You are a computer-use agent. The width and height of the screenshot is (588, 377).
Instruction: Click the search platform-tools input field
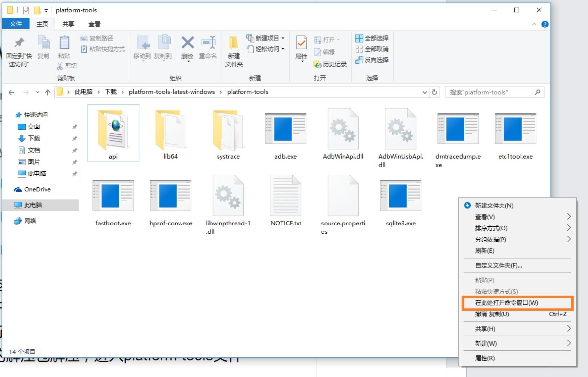click(x=495, y=92)
